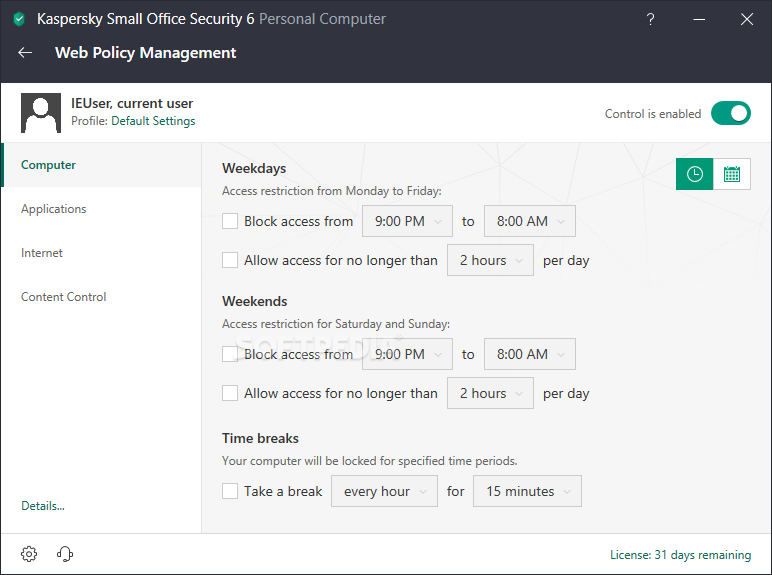Viewport: 772px width, 575px height.
Task: Open weekday 8:00 AM end time dropdown
Action: (530, 221)
